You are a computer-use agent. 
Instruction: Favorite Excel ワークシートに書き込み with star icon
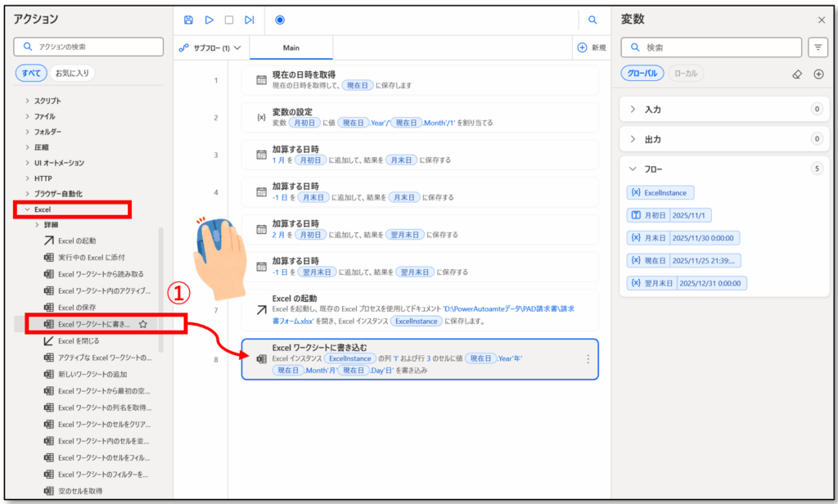pos(143,324)
